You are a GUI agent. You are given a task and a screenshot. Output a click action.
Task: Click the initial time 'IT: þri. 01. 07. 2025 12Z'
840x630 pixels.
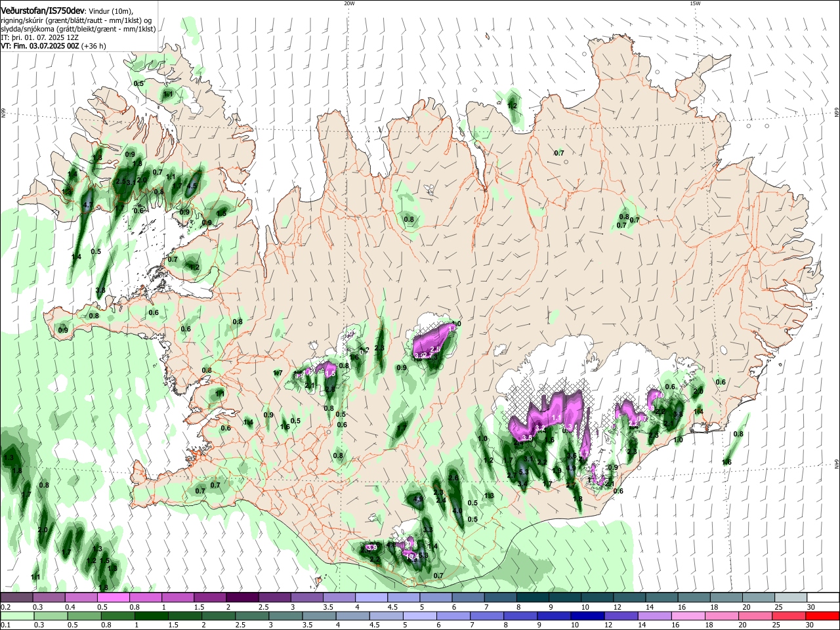pos(41,37)
